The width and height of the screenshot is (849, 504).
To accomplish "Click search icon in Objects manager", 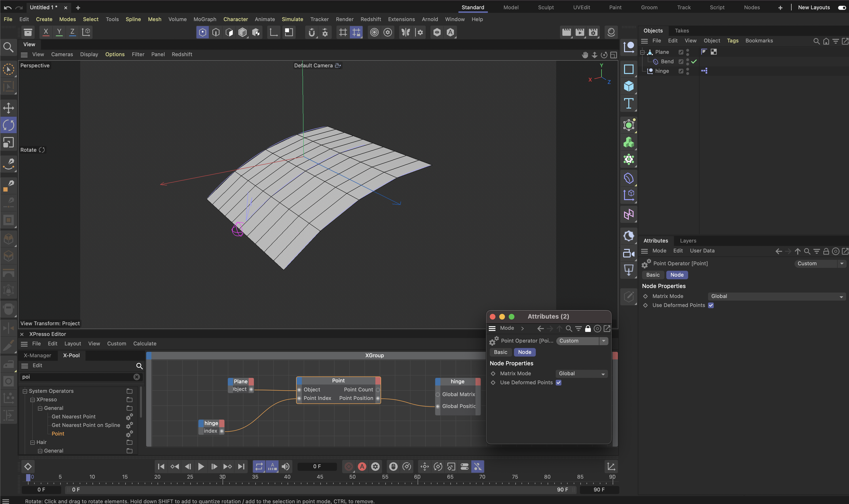I will 816,41.
